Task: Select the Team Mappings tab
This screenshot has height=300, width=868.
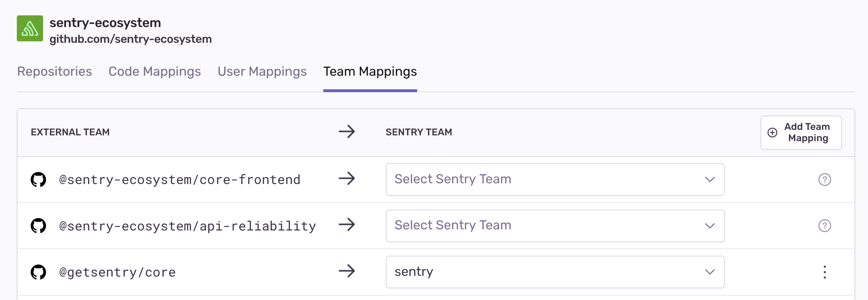Action: (x=370, y=71)
